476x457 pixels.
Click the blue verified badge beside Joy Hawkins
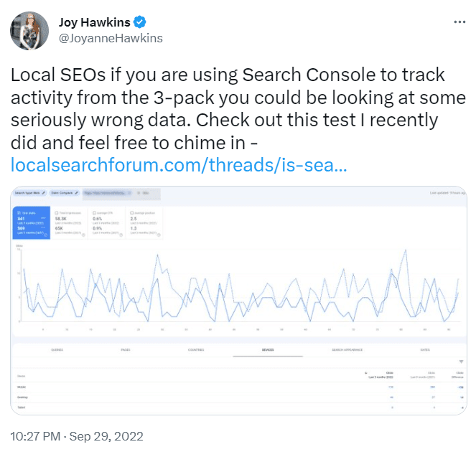click(140, 22)
